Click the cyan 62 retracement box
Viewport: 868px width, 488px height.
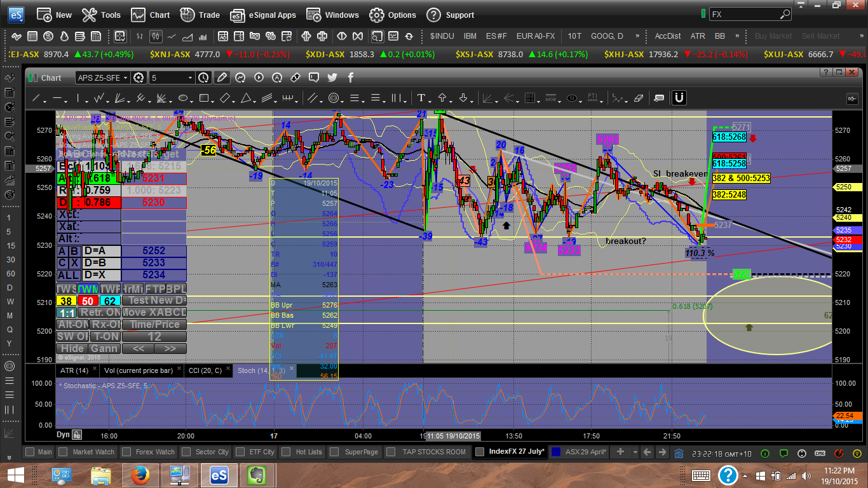pyautogui.click(x=109, y=301)
